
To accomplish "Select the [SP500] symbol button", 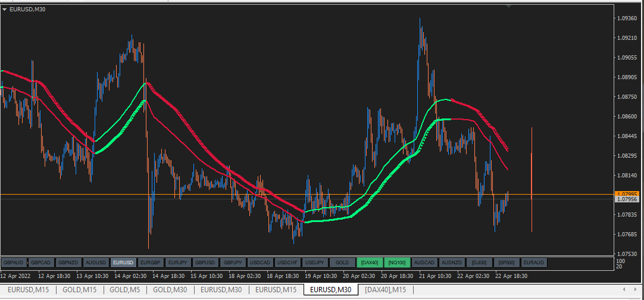I will [x=507, y=262].
